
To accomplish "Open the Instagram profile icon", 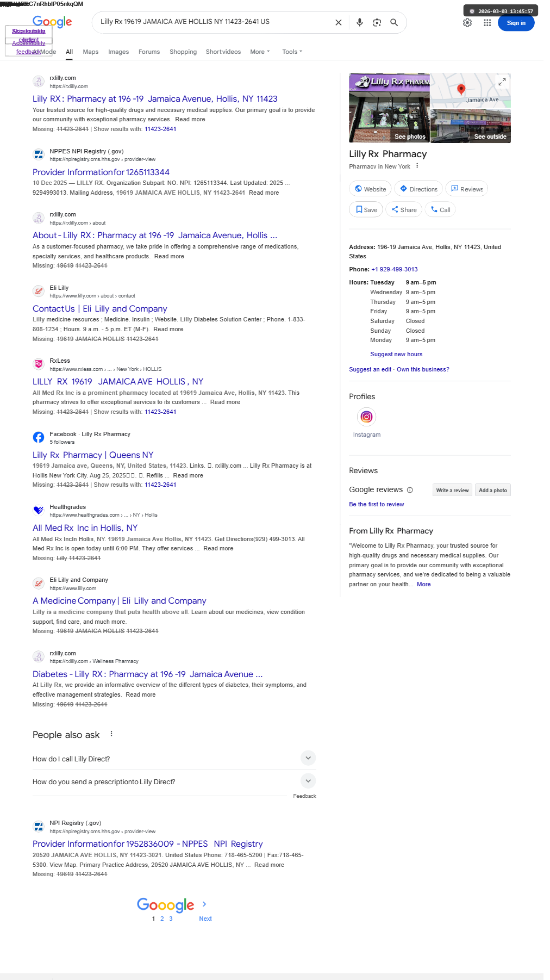I will point(367,417).
